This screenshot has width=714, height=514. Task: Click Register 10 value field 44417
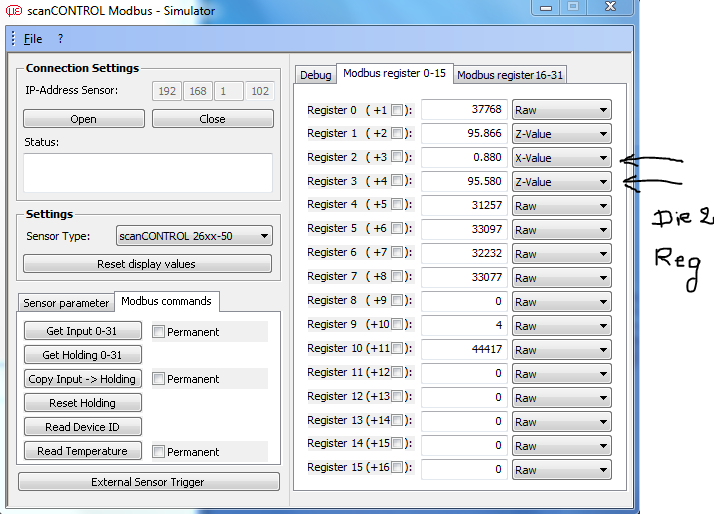click(x=464, y=349)
